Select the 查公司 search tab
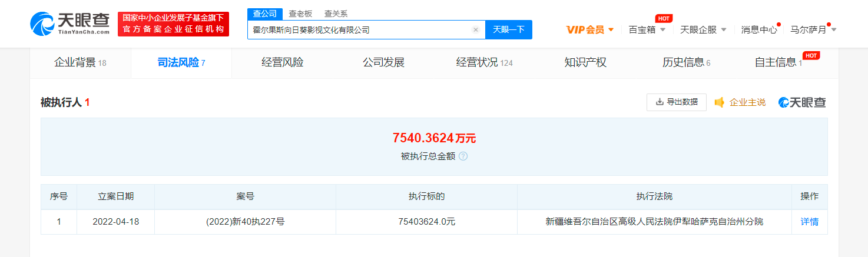The width and height of the screenshot is (868, 257). 264,14
